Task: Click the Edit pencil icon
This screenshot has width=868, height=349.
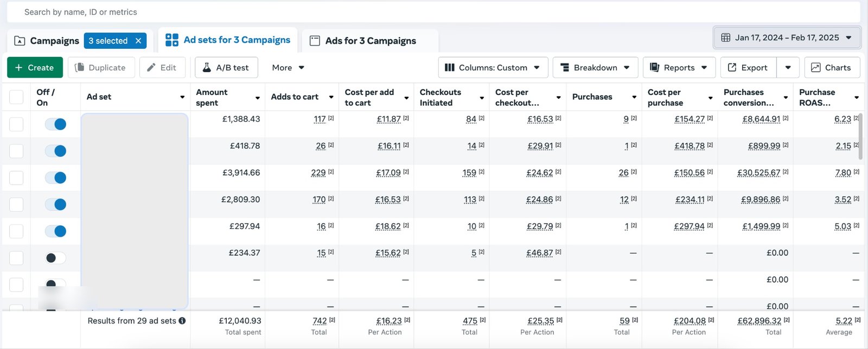Action: coord(151,67)
